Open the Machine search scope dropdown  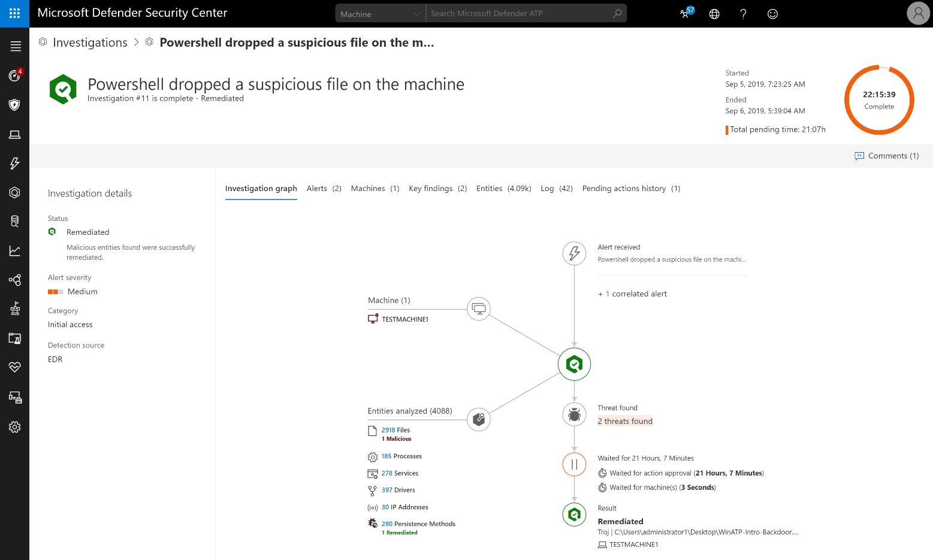[380, 14]
